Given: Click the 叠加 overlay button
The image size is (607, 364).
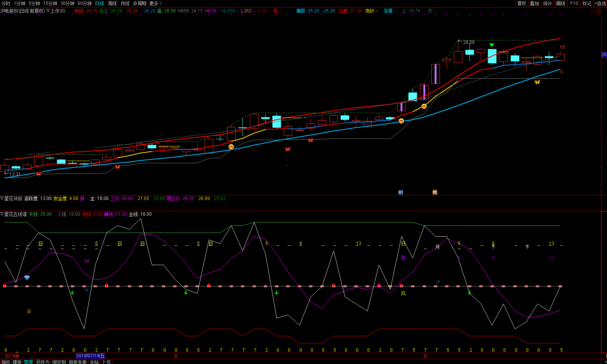Looking at the screenshot, I should 535,3.
